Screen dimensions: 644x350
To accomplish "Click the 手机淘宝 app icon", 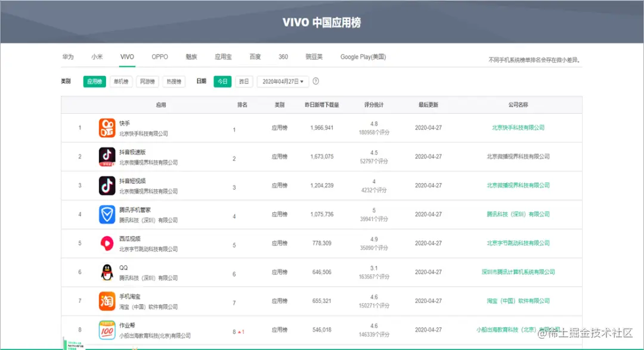I will 107,301.
